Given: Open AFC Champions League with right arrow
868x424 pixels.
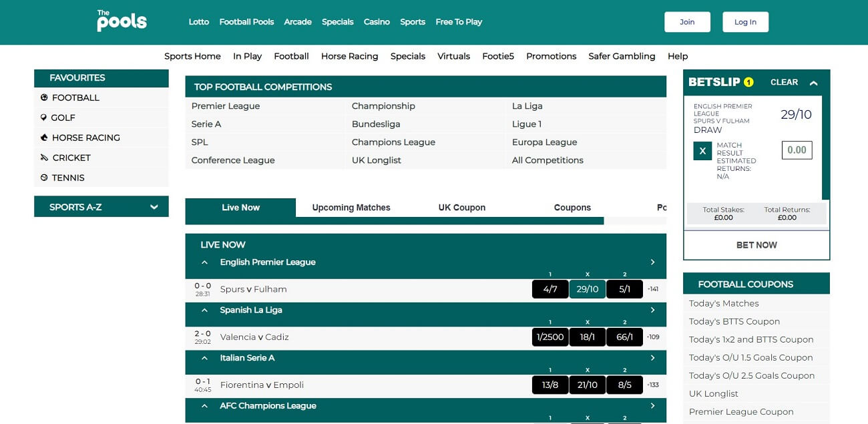Looking at the screenshot, I should (x=652, y=406).
